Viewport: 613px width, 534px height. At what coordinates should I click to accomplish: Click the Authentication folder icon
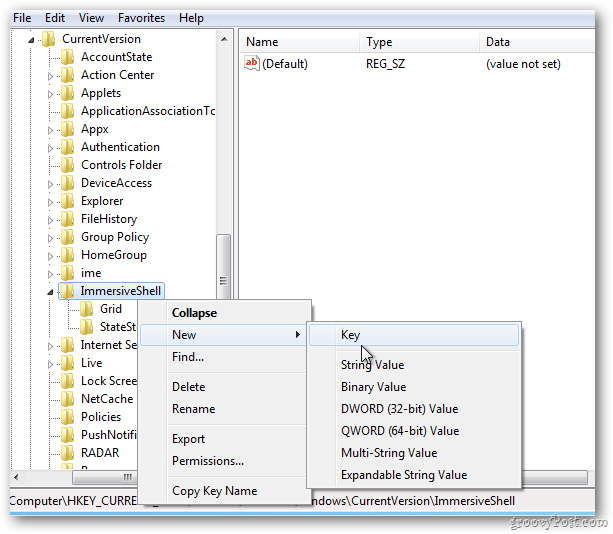68,147
